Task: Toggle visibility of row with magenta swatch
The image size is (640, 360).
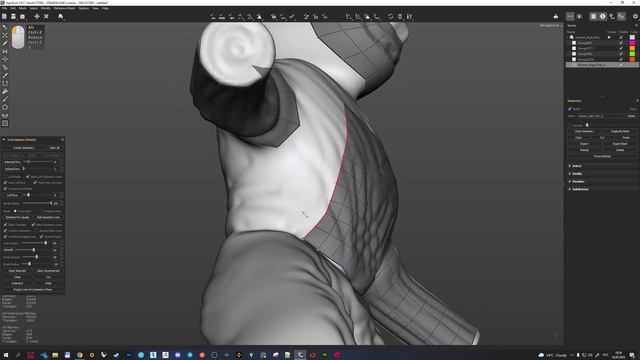Action: [621, 43]
